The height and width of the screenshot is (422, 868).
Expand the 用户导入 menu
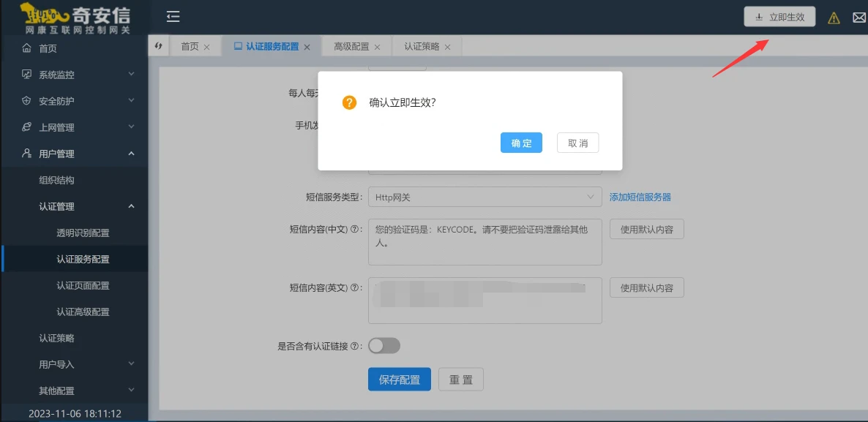tap(131, 364)
